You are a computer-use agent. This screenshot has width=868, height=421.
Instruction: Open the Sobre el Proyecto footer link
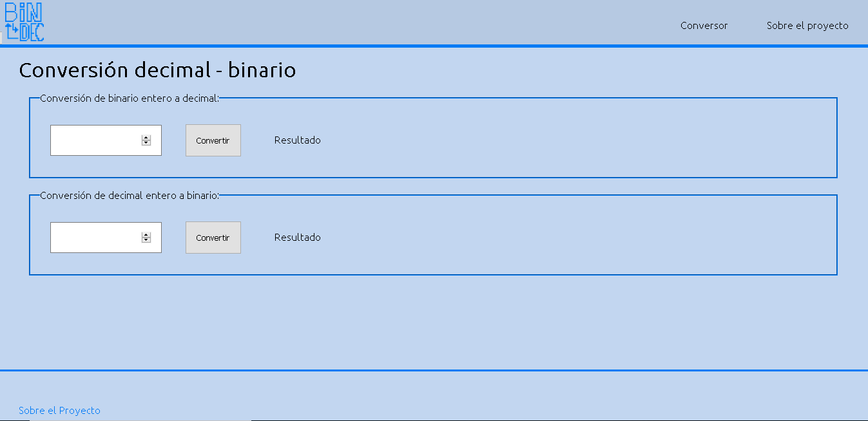[x=59, y=411]
